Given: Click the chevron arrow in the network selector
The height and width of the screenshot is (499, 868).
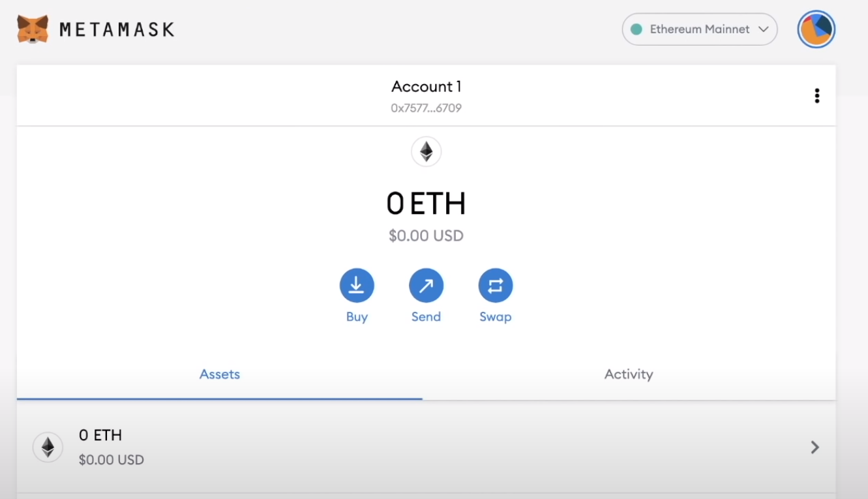Looking at the screenshot, I should (763, 29).
